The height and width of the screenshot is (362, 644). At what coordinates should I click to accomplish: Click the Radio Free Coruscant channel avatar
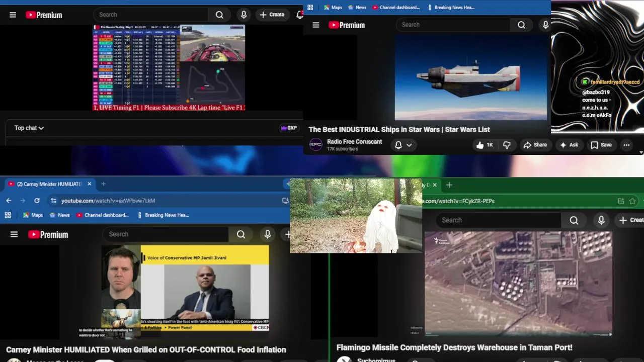pos(315,145)
